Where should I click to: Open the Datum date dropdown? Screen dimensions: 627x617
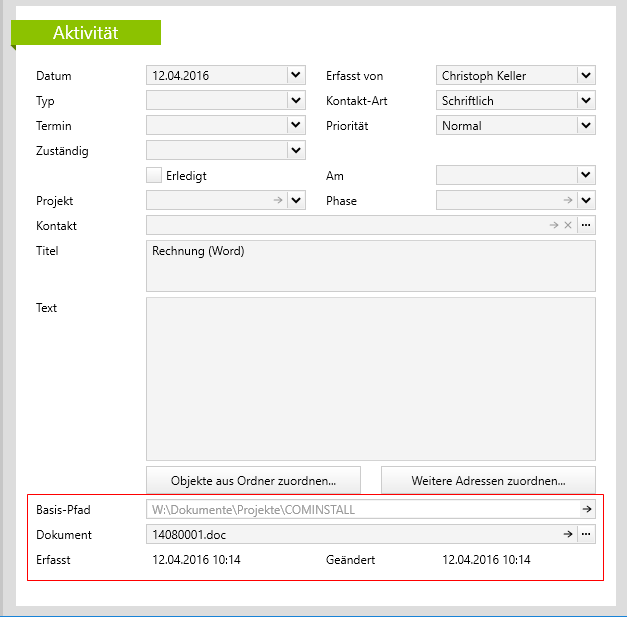(295, 75)
